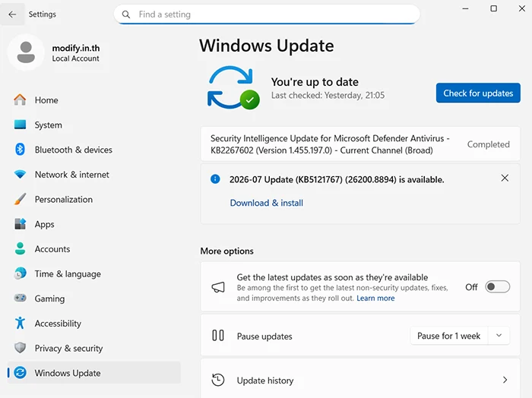The height and width of the screenshot is (398, 532).
Task: Click the You're up to date heading
Action: 315,82
